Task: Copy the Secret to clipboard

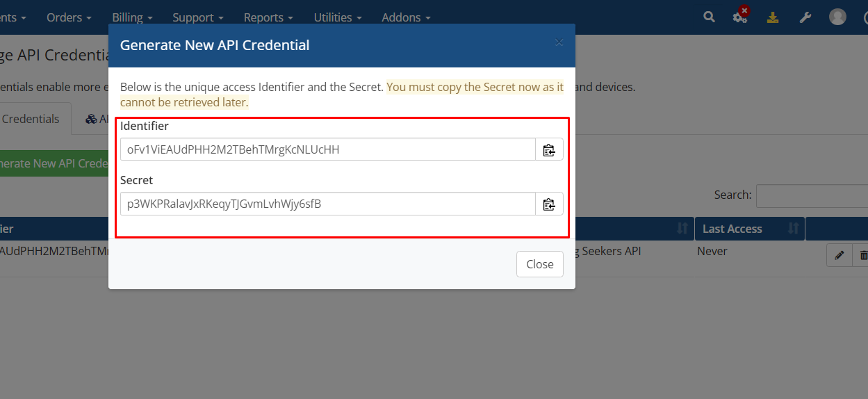Action: (549, 204)
